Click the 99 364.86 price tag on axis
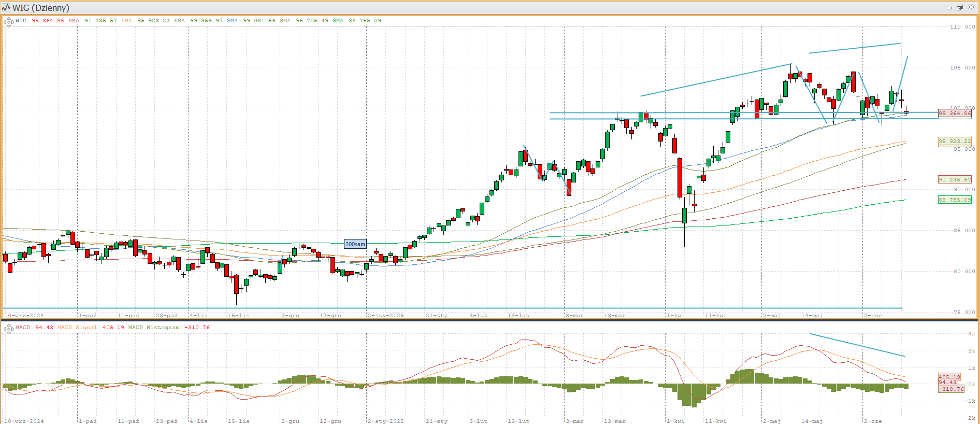 (x=954, y=114)
